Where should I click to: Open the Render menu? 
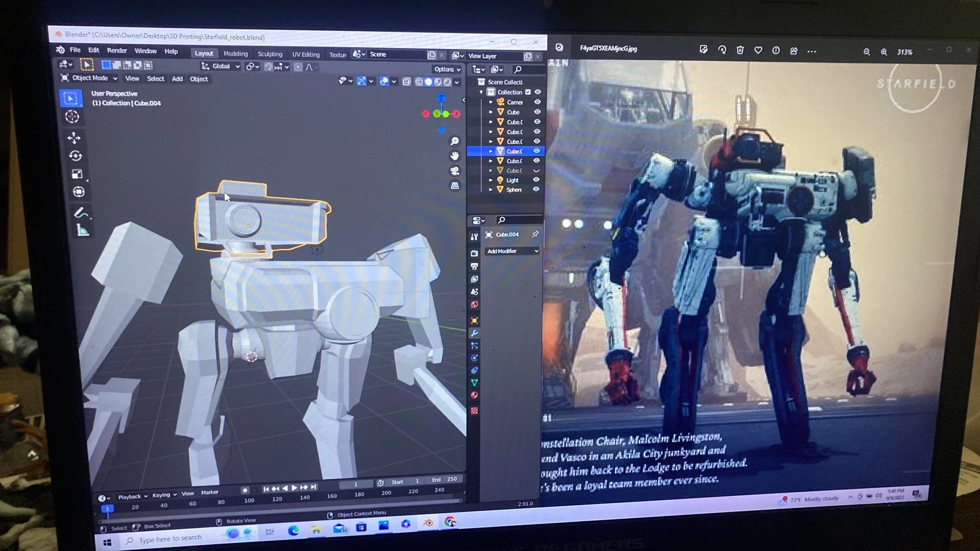(116, 51)
